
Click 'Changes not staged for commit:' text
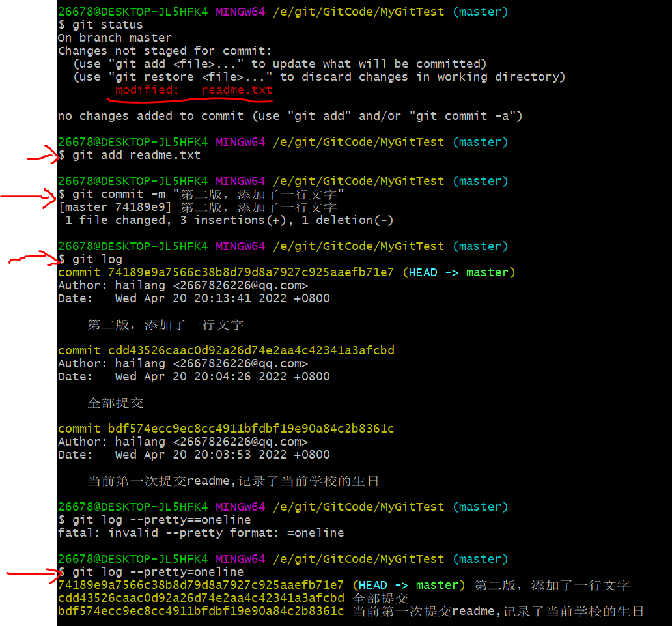pyautogui.click(x=165, y=51)
